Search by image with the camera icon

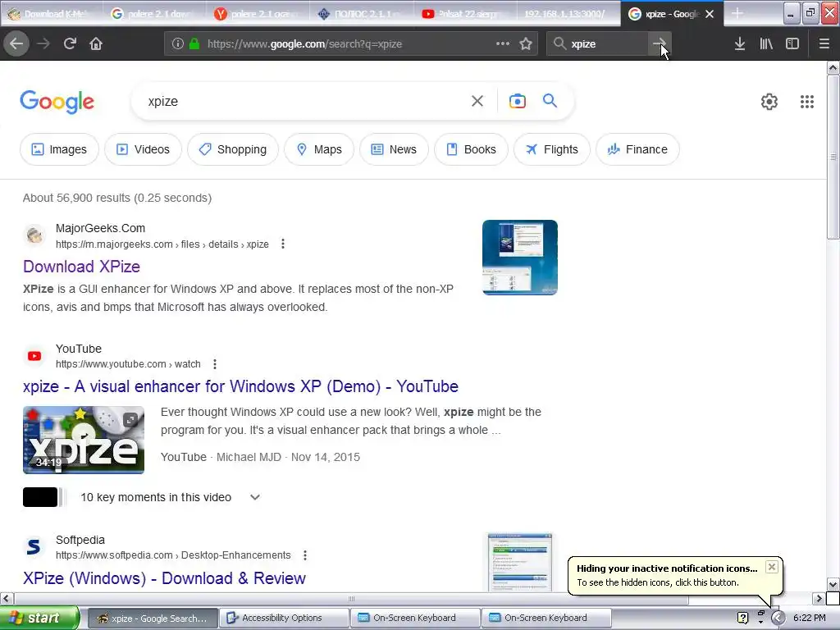517,101
